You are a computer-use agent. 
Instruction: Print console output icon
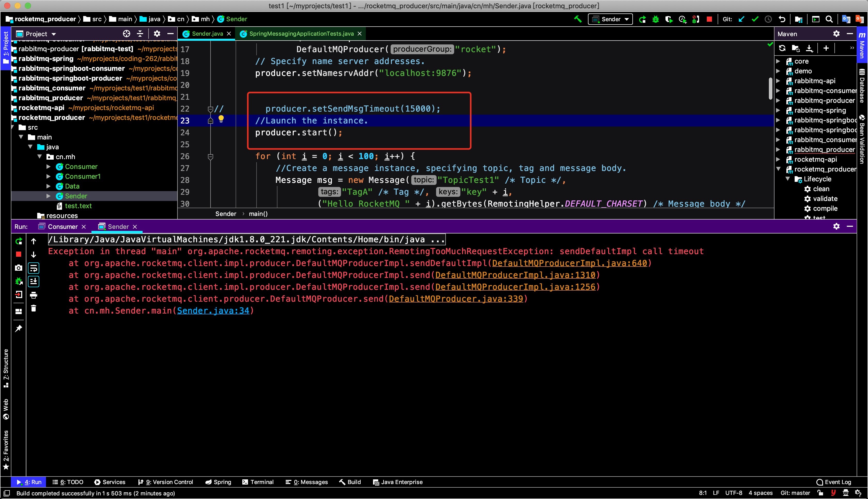click(34, 295)
